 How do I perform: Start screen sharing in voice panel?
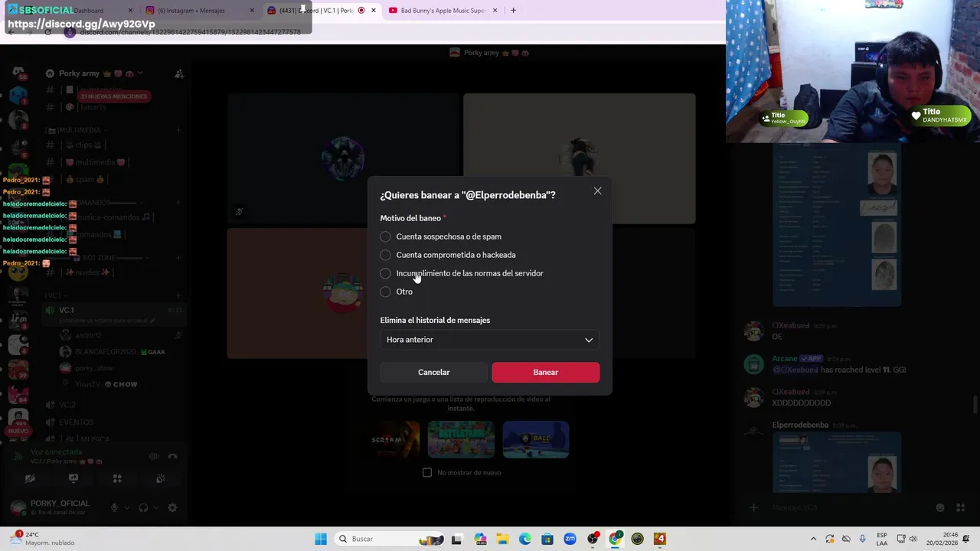[x=73, y=478]
